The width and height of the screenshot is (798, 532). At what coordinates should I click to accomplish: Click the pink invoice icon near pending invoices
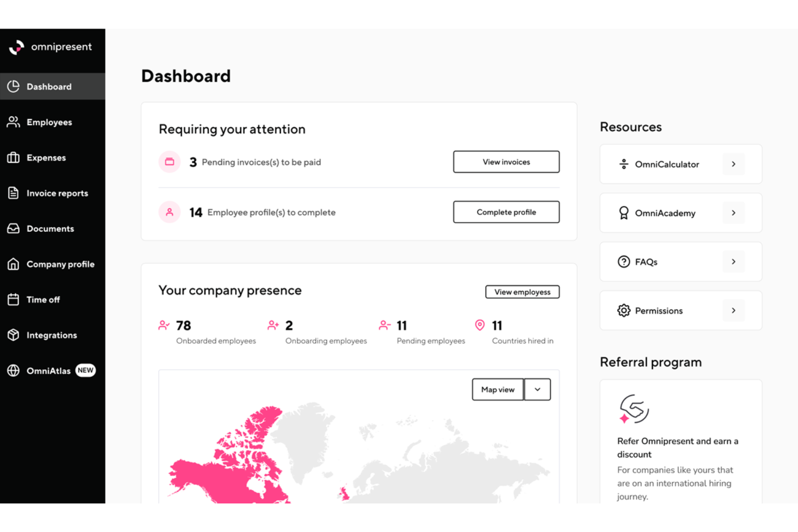click(x=169, y=162)
